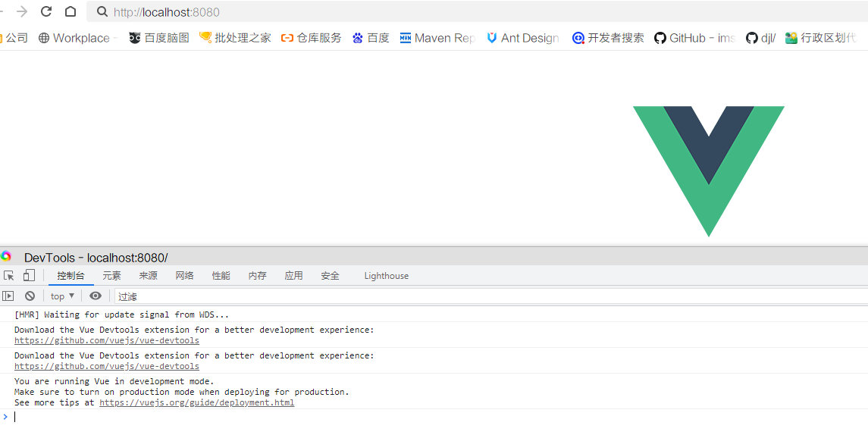Screen dimensions: 868x435
Task: Open the 开发者搜索 bookmark
Action: pyautogui.click(x=609, y=38)
